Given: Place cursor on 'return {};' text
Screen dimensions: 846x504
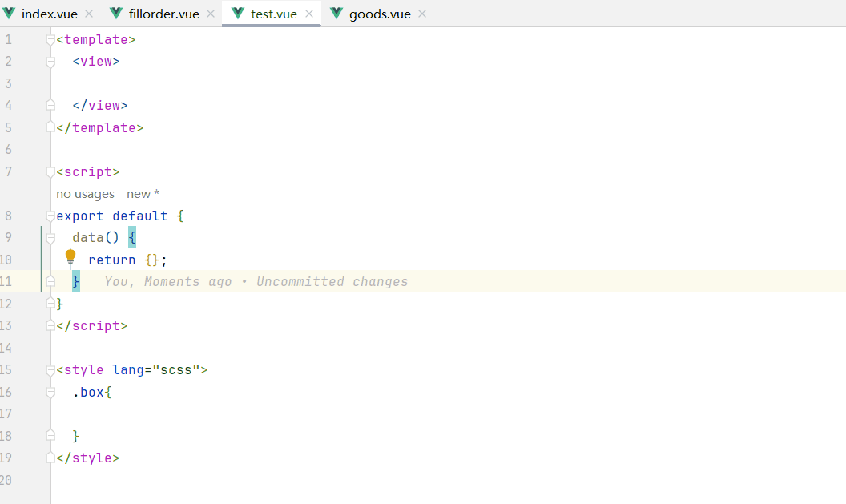Looking at the screenshot, I should [128, 260].
